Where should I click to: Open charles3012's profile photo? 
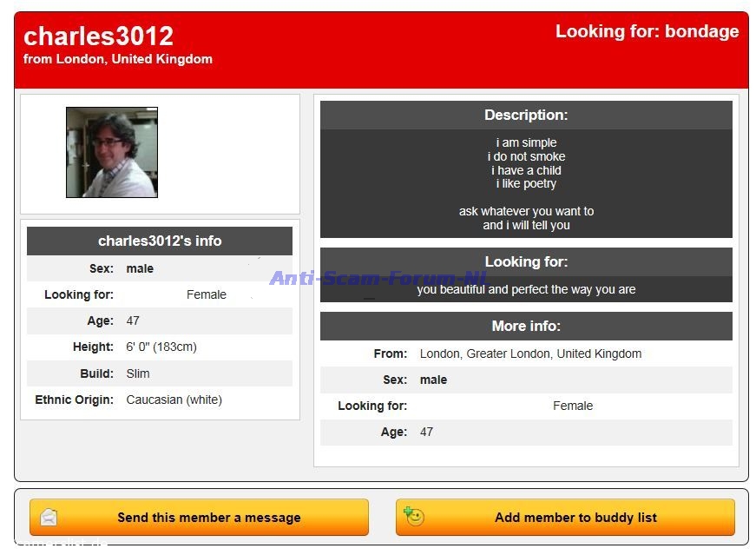click(x=112, y=153)
